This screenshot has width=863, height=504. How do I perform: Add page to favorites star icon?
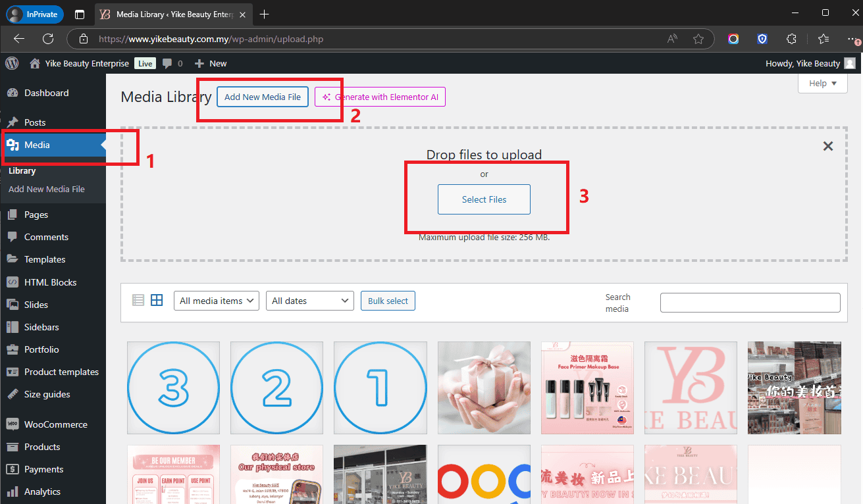pyautogui.click(x=698, y=39)
